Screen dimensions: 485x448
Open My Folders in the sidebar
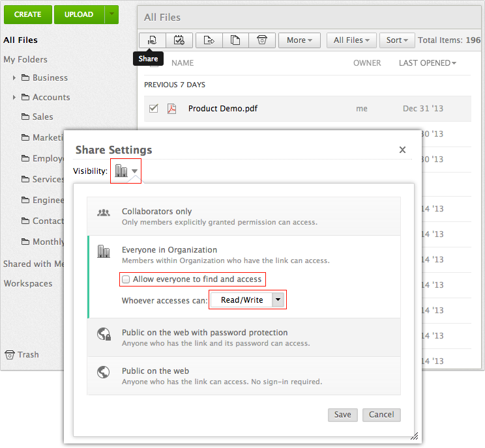(25, 59)
